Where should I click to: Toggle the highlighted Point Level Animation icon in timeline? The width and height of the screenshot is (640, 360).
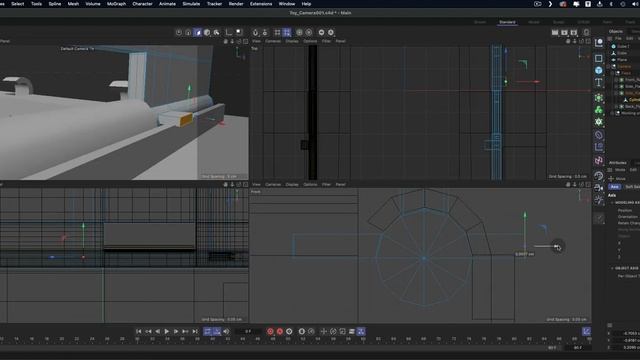361,331
